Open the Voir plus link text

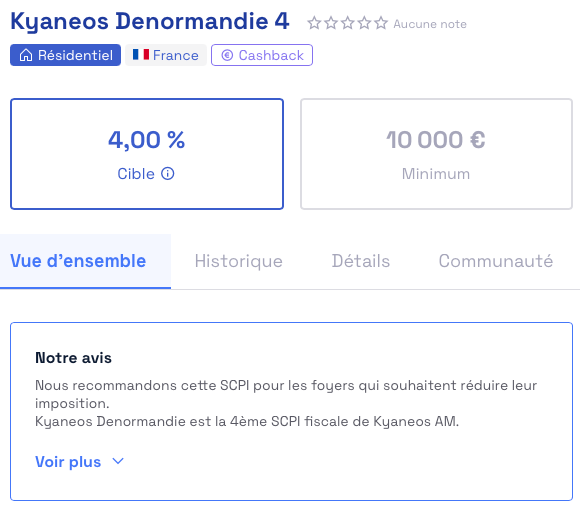click(x=68, y=462)
